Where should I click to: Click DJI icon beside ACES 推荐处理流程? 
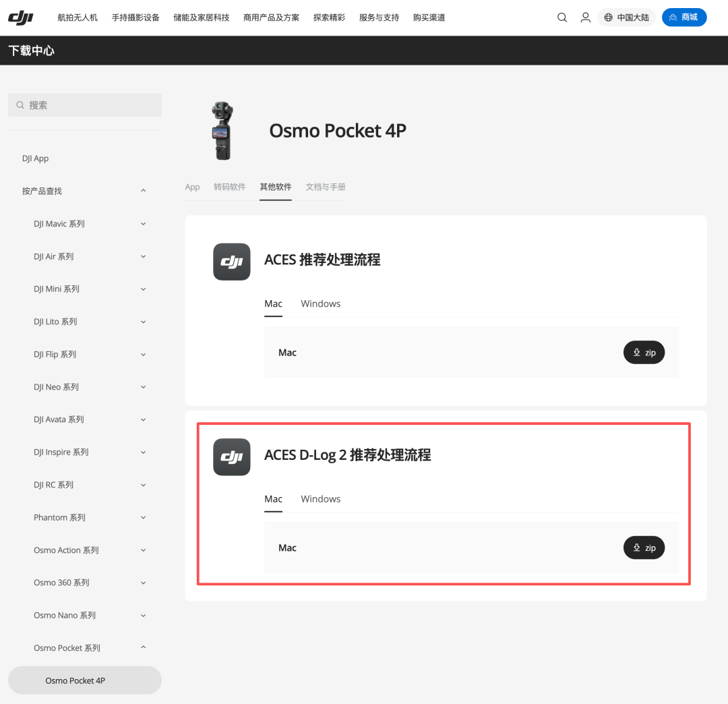point(232,262)
